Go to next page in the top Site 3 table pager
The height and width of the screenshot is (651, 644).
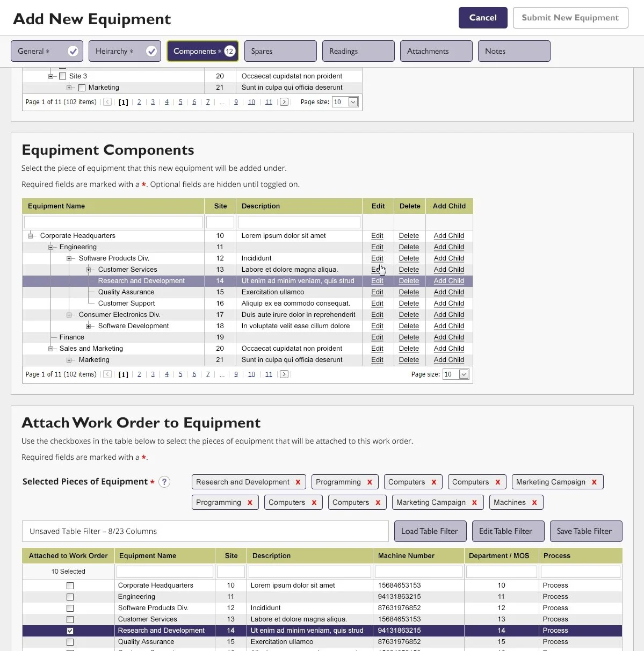pos(284,102)
